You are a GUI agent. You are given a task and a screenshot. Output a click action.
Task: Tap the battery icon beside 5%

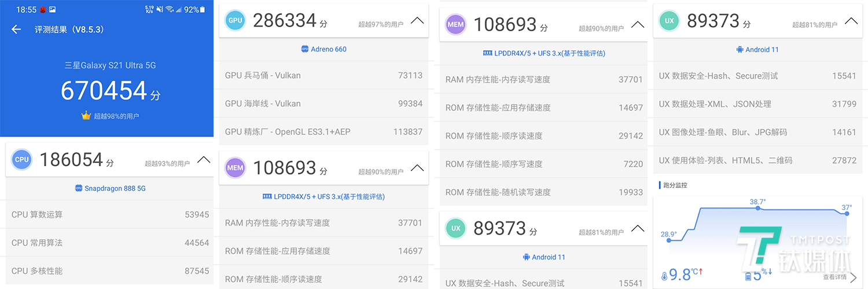748,276
